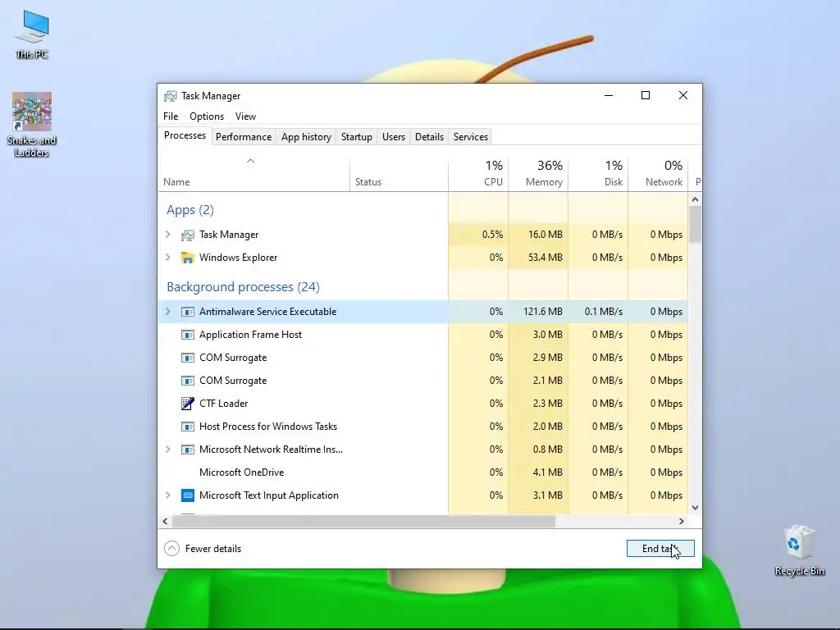
Task: Sort by the Disk column header
Action: click(598, 174)
